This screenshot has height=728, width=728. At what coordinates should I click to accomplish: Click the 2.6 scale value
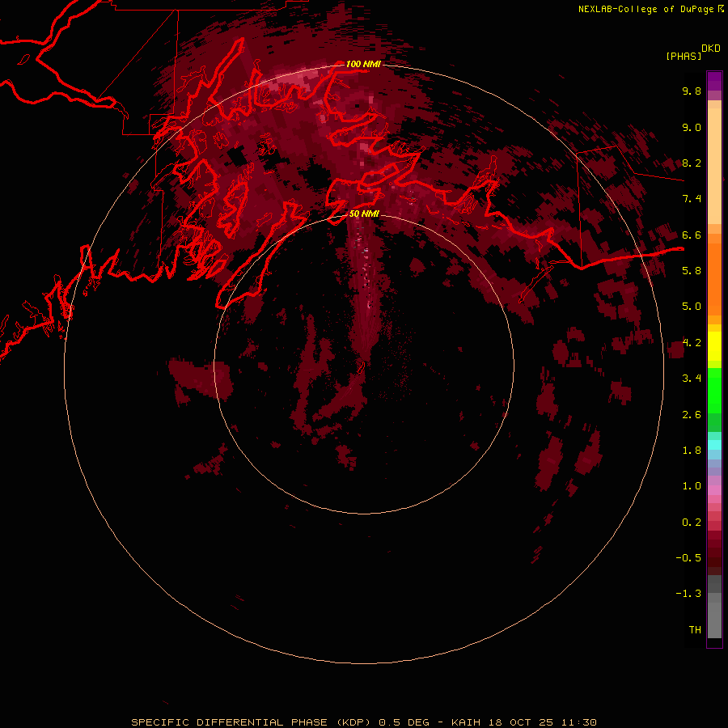point(692,415)
